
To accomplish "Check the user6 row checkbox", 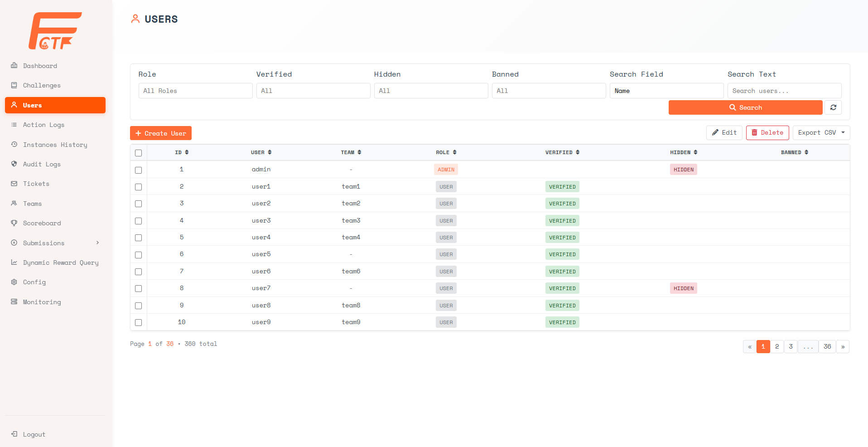I will pyautogui.click(x=139, y=272).
